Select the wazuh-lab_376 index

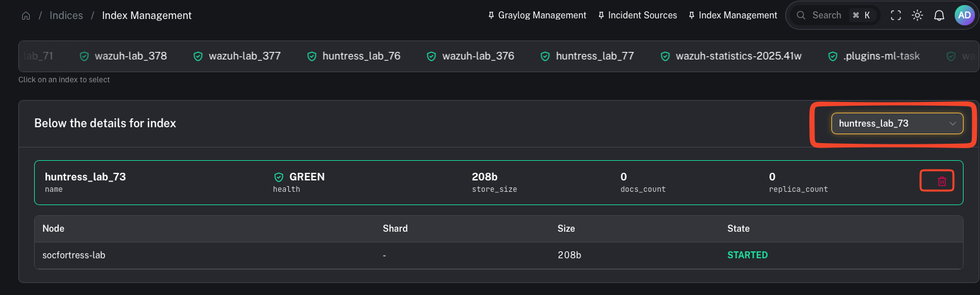[470, 56]
